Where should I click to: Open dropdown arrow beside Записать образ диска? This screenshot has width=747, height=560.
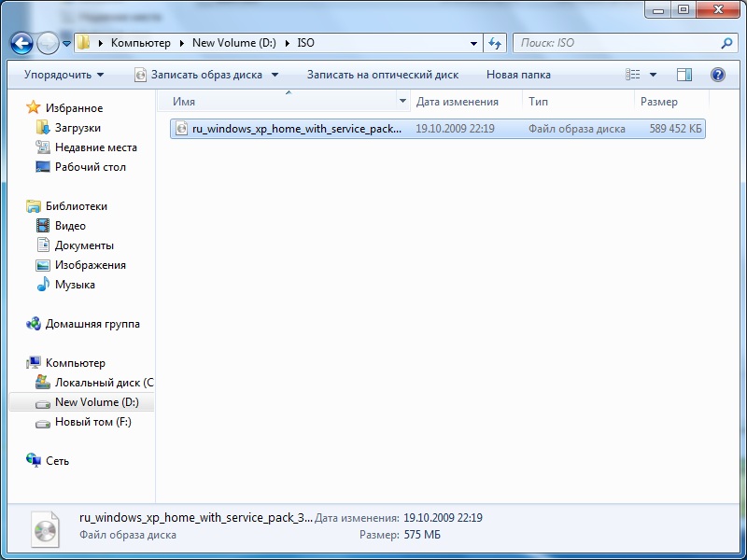(275, 75)
